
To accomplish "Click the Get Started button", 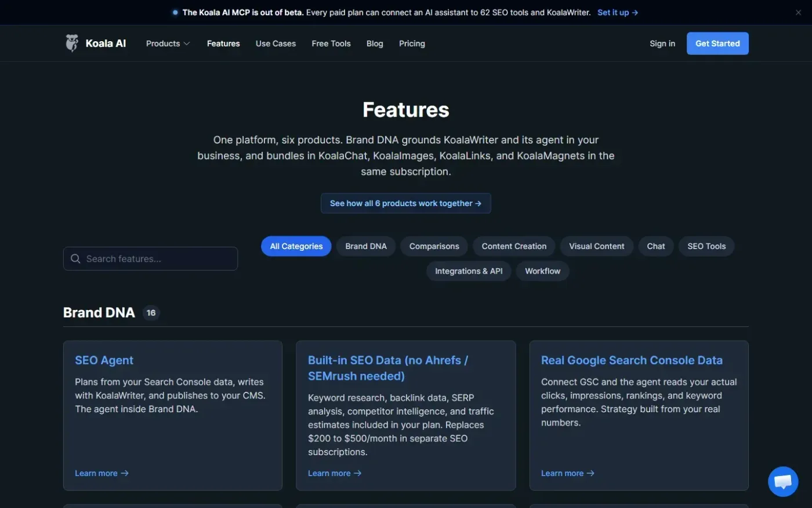I will coord(717,44).
